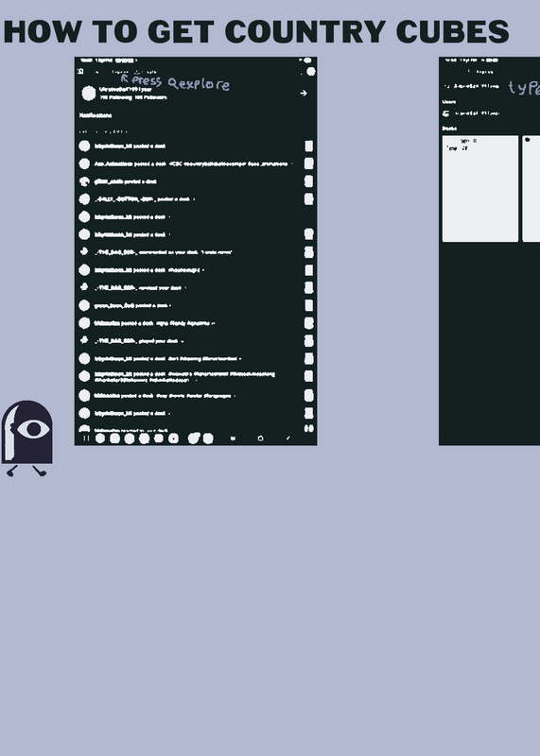This screenshot has width=540, height=756.
Task: Click the arrow beside the profile header
Action: [x=304, y=93]
